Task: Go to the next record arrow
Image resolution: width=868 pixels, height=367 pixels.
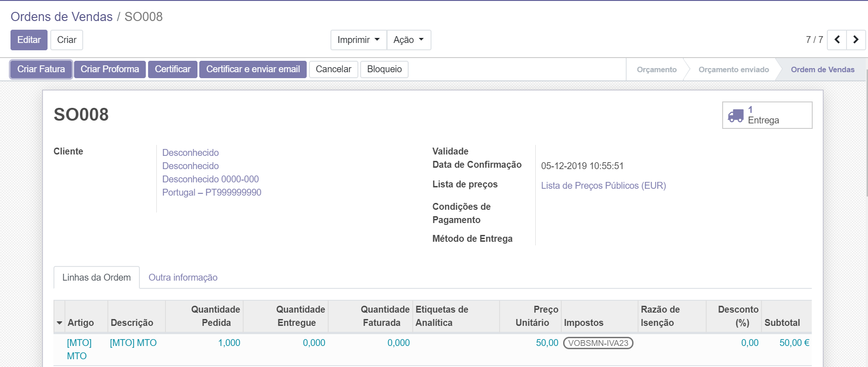Action: [856, 40]
